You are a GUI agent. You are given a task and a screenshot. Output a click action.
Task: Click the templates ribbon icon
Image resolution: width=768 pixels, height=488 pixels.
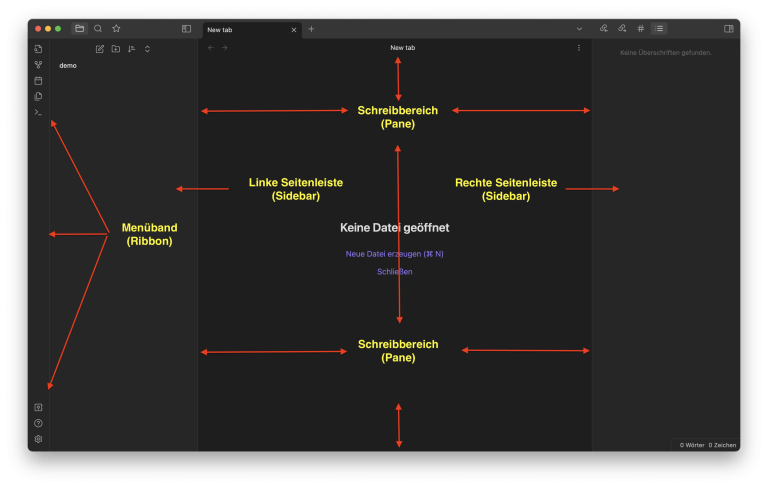pos(38,96)
